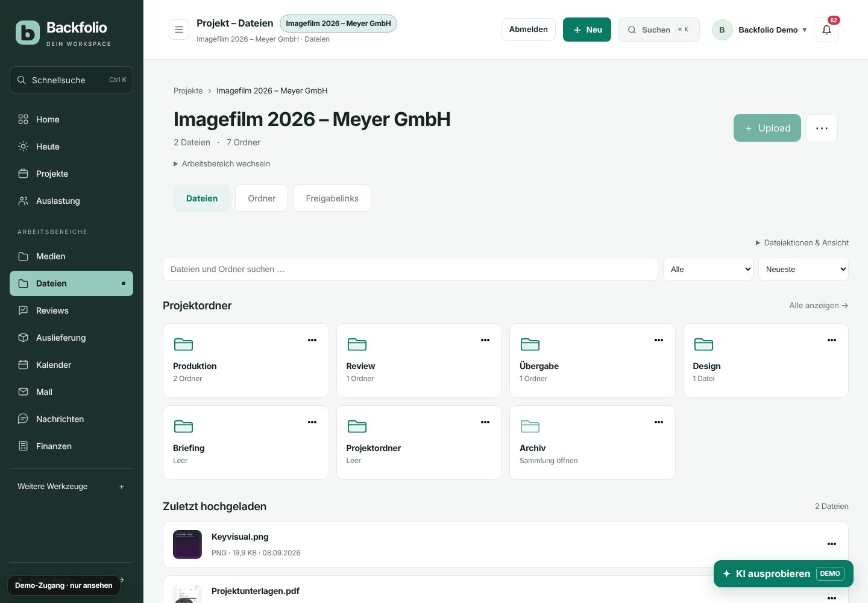Open the Alle filter dropdown
Screen dimensions: 868x603
[x=708, y=269]
